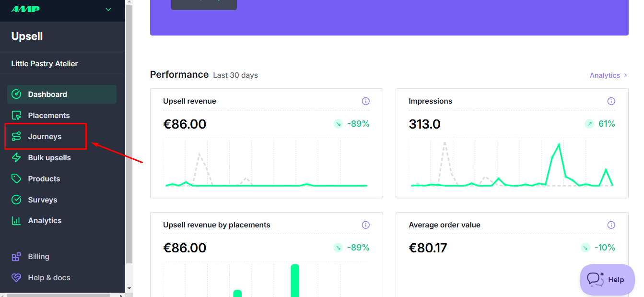
Task: Click the Analytics bar chart icon
Action: point(16,221)
